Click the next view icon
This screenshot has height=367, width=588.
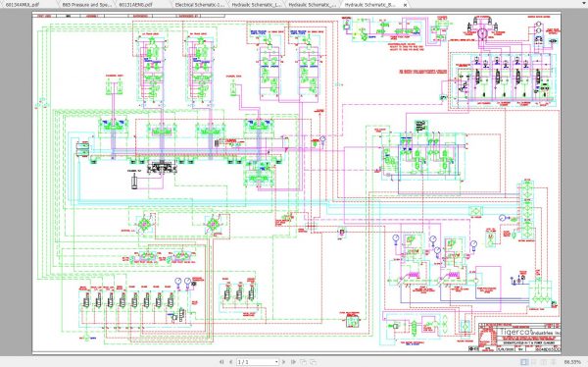pyautogui.click(x=313, y=362)
